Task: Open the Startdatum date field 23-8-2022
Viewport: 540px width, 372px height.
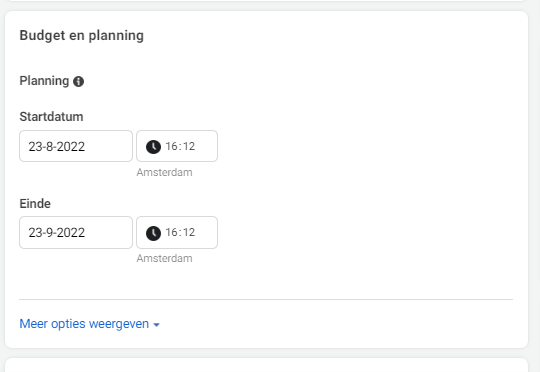Action: 76,146
